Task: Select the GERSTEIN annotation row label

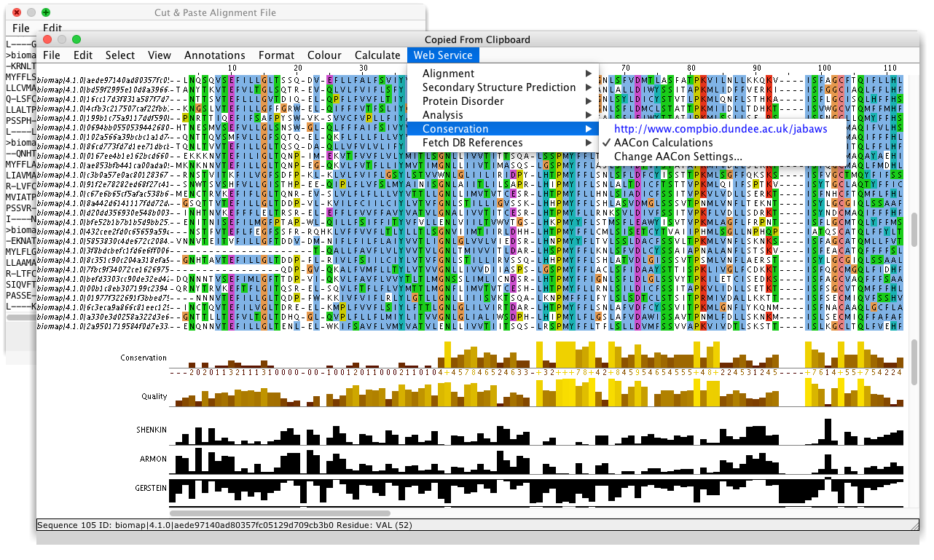Action: click(151, 487)
